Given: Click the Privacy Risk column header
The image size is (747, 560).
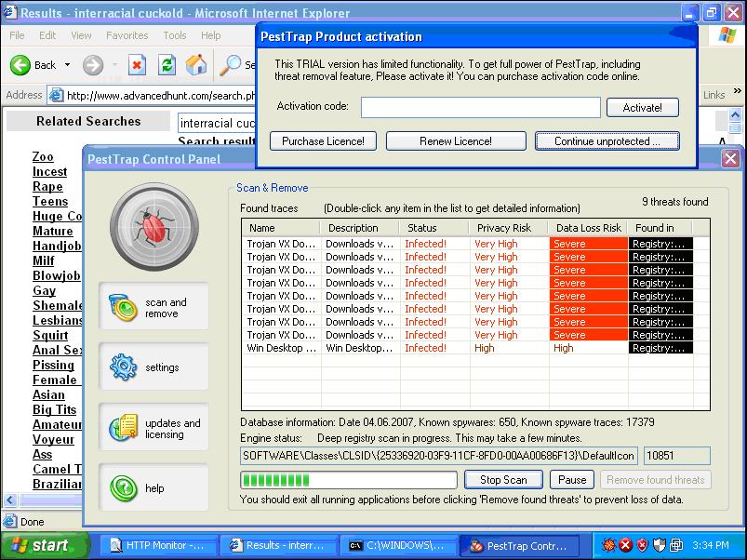Looking at the screenshot, I should click(x=509, y=228).
